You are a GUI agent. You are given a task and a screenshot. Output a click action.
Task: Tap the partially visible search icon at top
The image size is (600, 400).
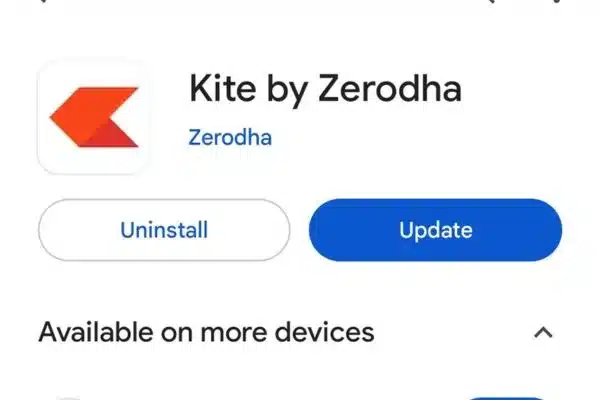click(x=492, y=1)
